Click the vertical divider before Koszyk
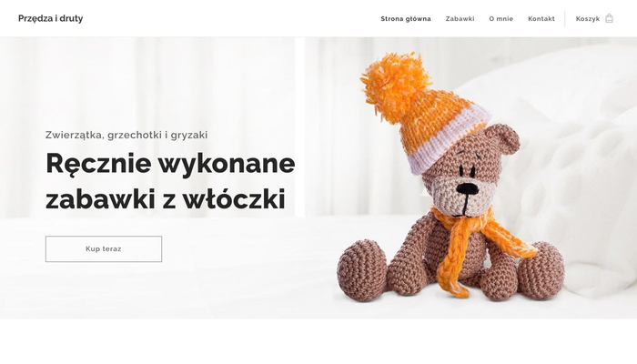 tap(565, 19)
